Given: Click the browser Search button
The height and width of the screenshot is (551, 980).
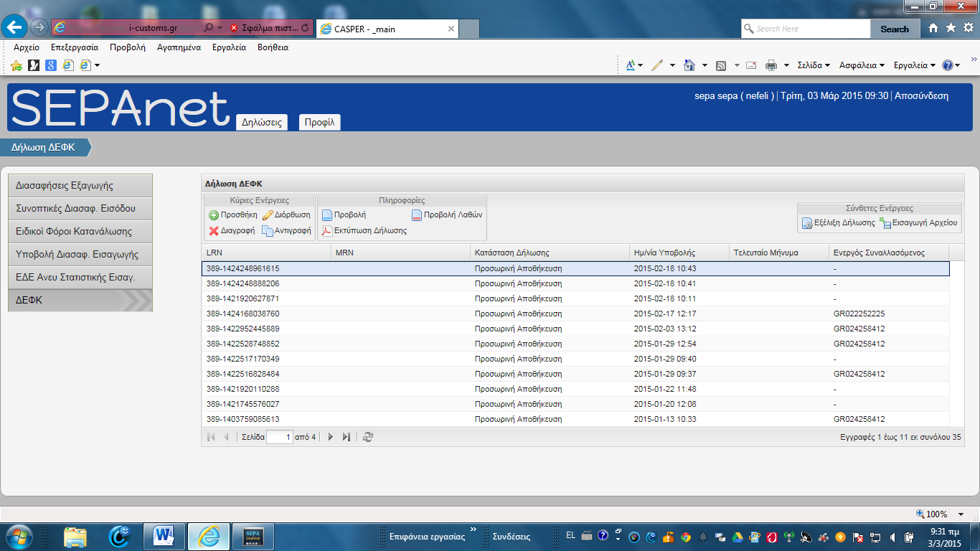Looking at the screenshot, I should point(895,29).
